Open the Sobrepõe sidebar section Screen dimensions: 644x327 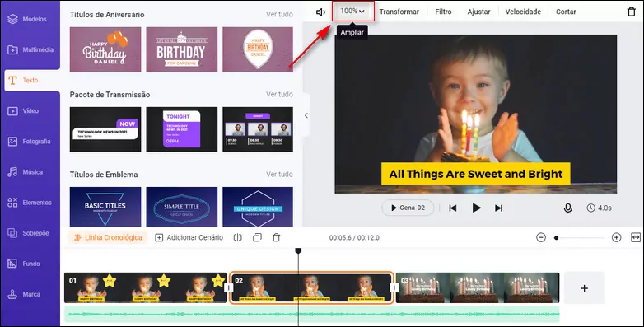(28, 233)
